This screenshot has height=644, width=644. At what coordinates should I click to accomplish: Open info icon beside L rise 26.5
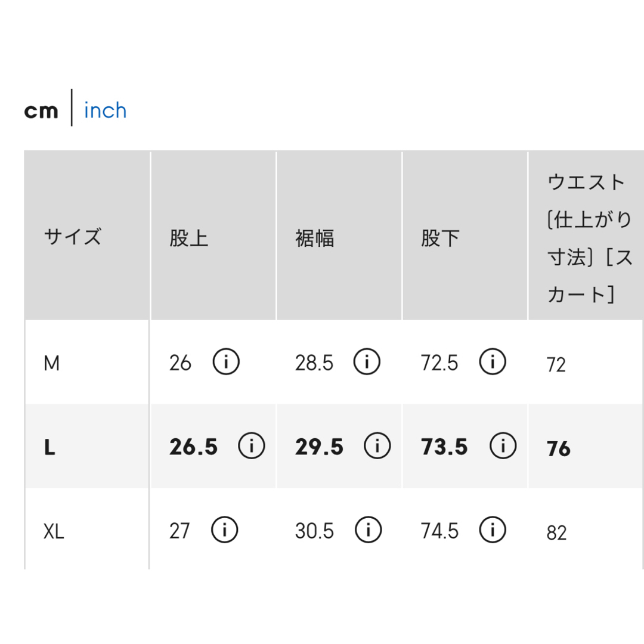coord(252,445)
